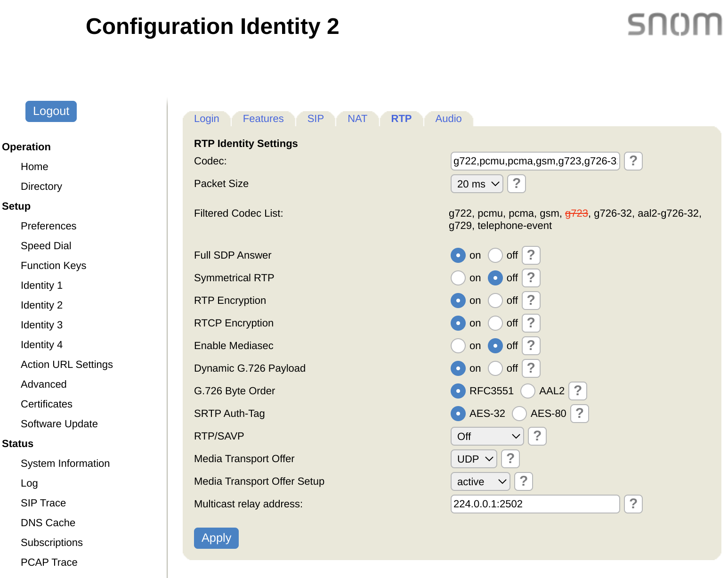The height and width of the screenshot is (578, 728).
Task: Open help for Packet Size setting
Action: 516,184
